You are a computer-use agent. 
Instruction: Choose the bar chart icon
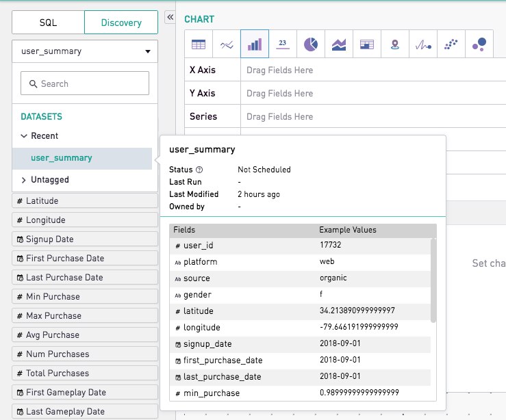(x=255, y=44)
